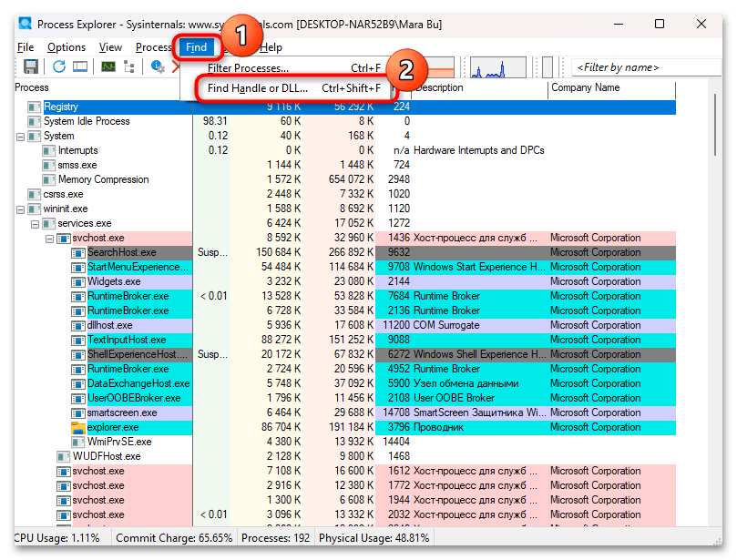The image size is (737, 560).
Task: Click the icon beside UserOOBEBroker.exe
Action: 78,399
